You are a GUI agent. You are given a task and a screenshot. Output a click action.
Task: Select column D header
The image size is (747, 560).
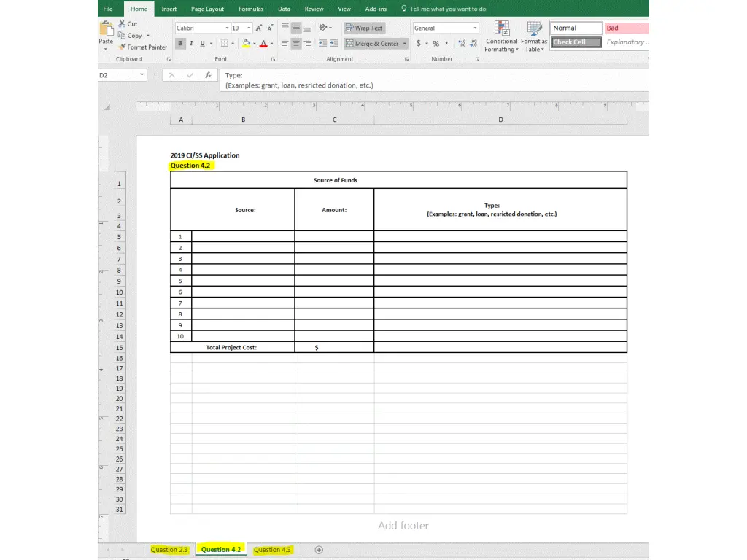tap(500, 120)
